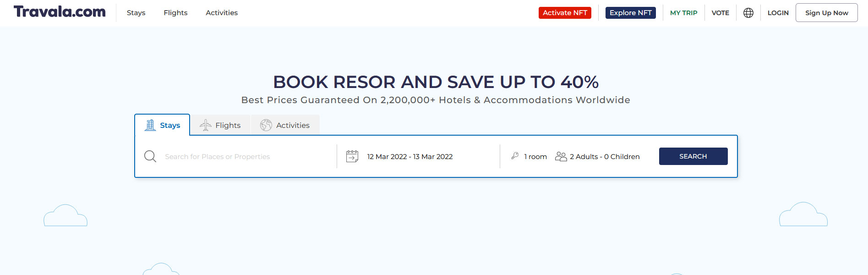Switch to the Flights search tab label
This screenshot has width=868, height=275.
[x=228, y=126]
